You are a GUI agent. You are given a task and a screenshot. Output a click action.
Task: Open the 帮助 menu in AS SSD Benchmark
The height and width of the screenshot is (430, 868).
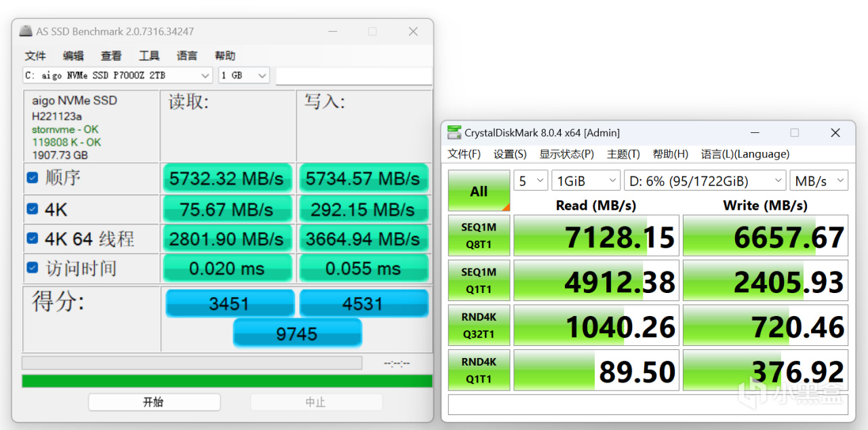225,56
